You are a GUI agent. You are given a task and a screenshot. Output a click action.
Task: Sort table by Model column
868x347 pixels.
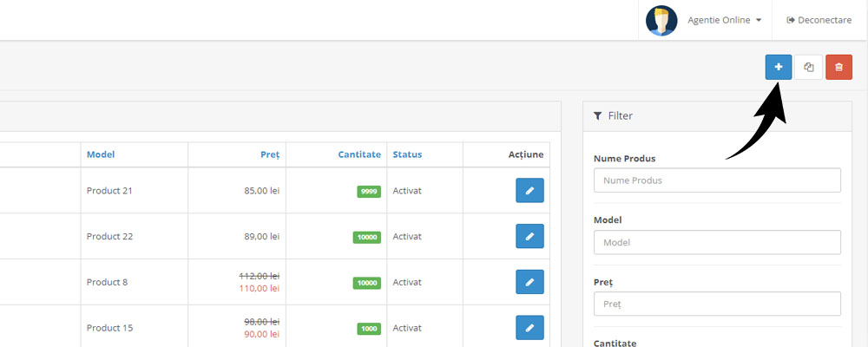click(x=101, y=154)
